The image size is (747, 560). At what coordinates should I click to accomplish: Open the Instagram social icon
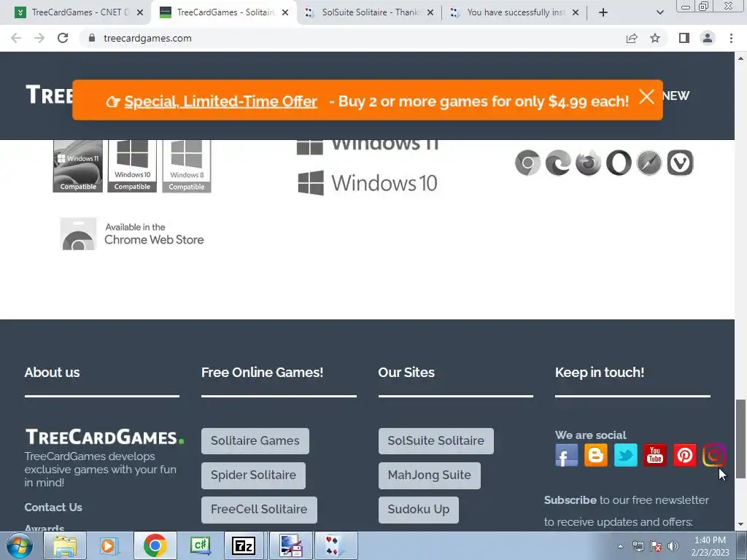pos(713,455)
